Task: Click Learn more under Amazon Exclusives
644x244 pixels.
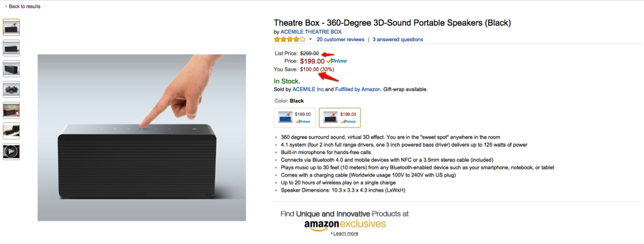Action: [x=345, y=233]
